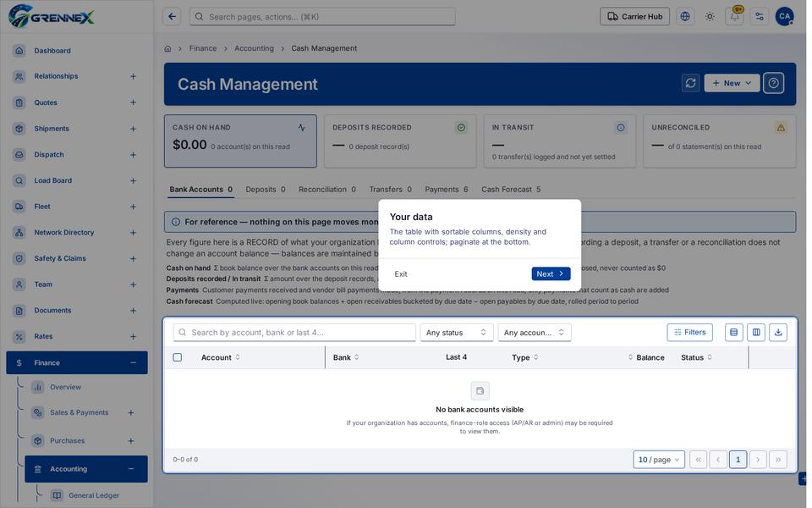Sort the table by Account column

(x=221, y=357)
